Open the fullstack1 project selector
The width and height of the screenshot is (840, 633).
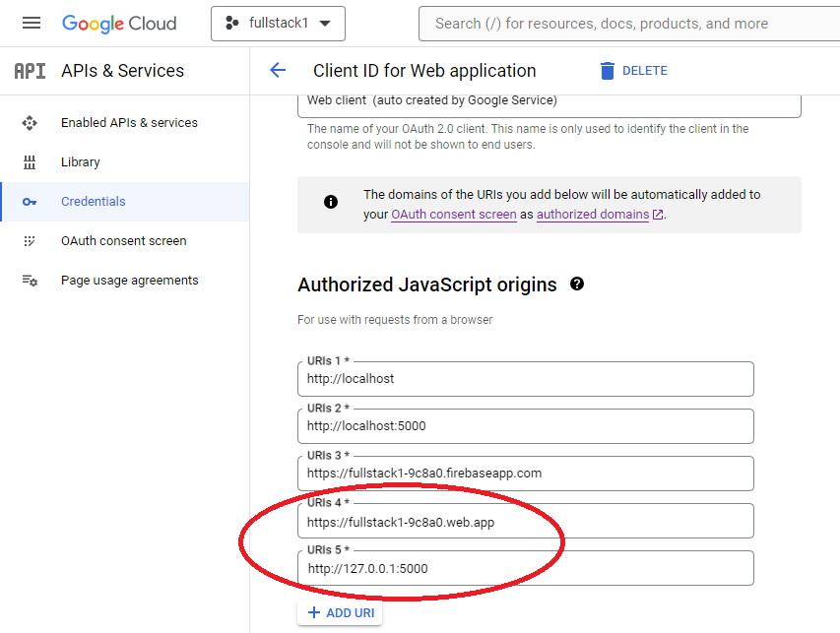278,23
